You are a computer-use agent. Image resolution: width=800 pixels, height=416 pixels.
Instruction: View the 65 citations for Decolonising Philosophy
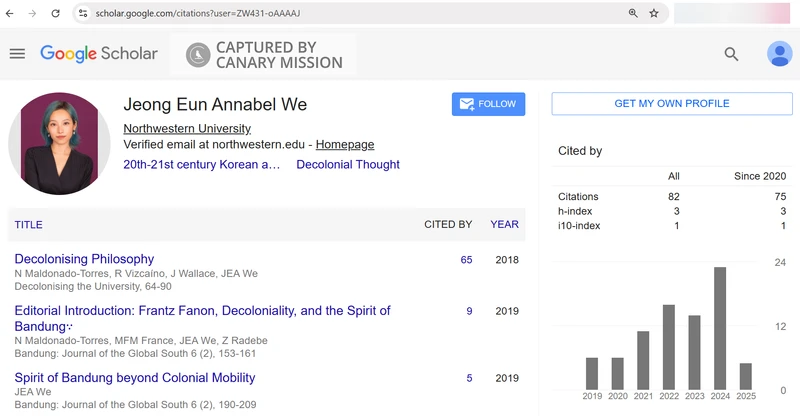pyautogui.click(x=466, y=260)
